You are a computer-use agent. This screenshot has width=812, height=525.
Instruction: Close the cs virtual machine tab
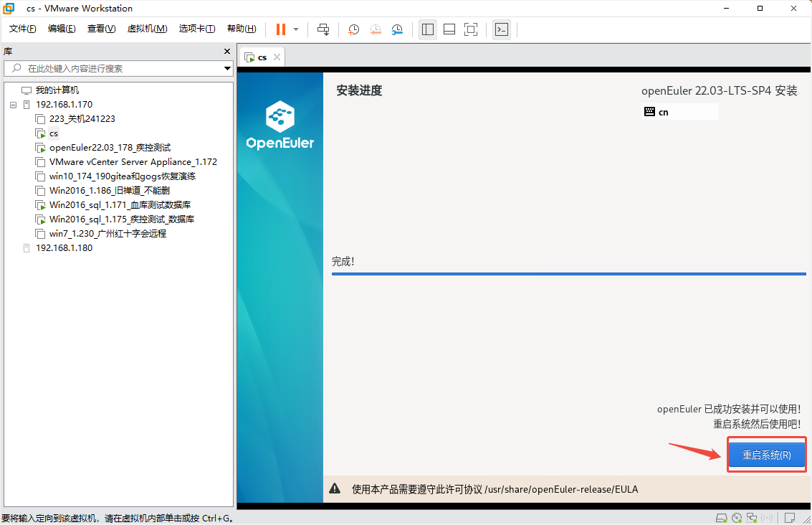277,57
